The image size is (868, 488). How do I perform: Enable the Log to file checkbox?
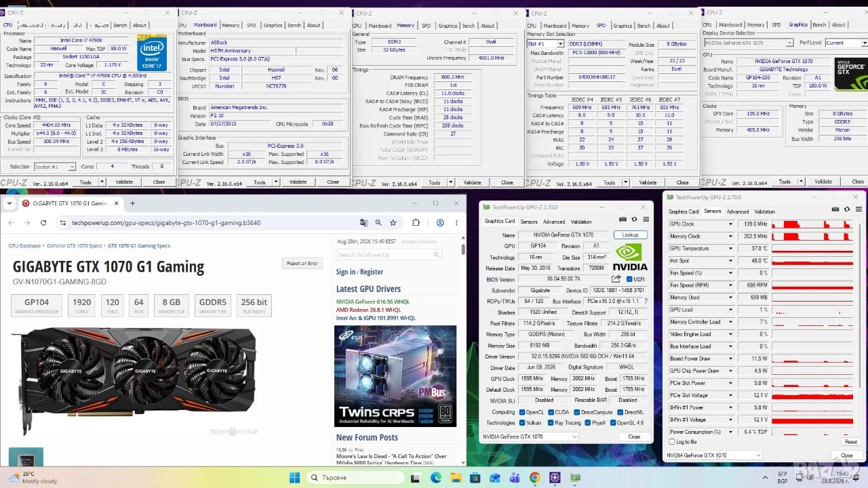[672, 442]
